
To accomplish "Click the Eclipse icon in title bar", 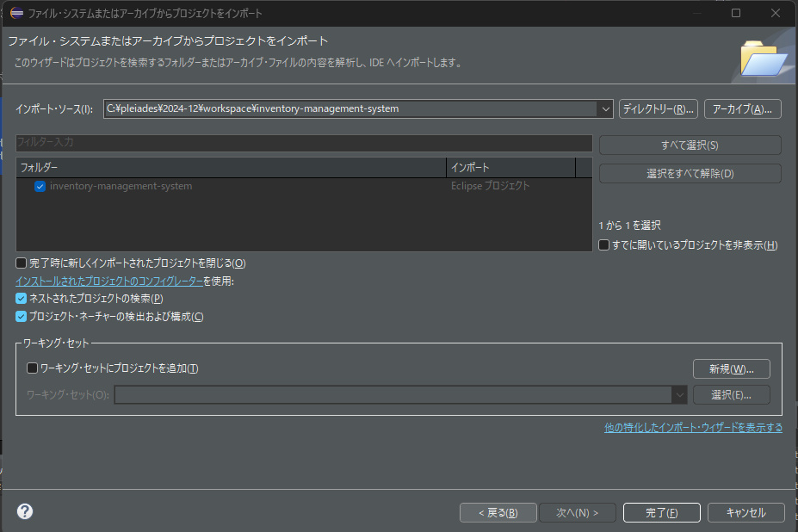I will (16, 13).
